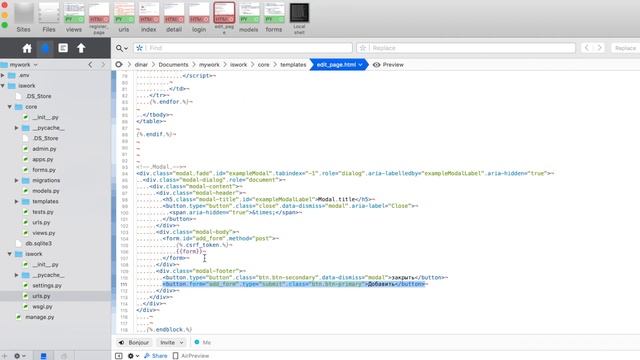The width and height of the screenshot is (640, 360).
Task: Click templates in the path bar
Action: (x=293, y=64)
